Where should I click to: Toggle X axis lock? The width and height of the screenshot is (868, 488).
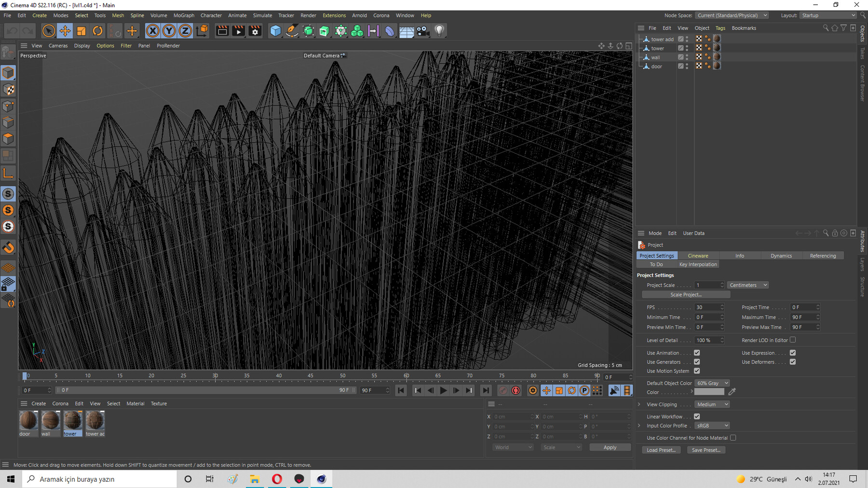tap(152, 31)
